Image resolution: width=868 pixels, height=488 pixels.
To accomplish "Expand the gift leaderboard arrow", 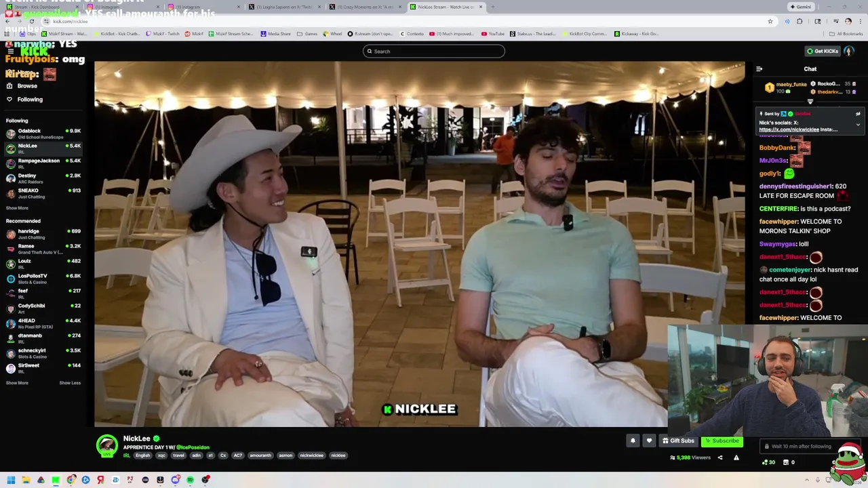I will 810,102.
